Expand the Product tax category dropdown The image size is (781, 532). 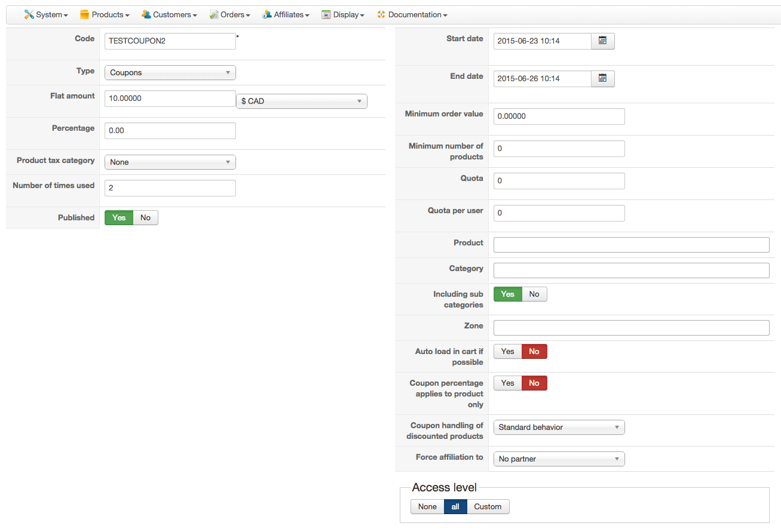[x=170, y=162]
